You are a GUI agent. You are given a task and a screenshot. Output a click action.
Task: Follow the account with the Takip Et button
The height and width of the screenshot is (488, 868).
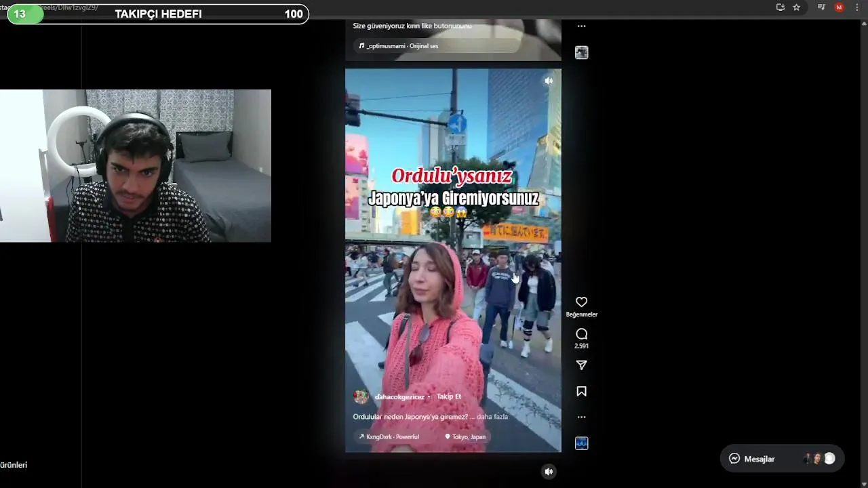(x=449, y=396)
